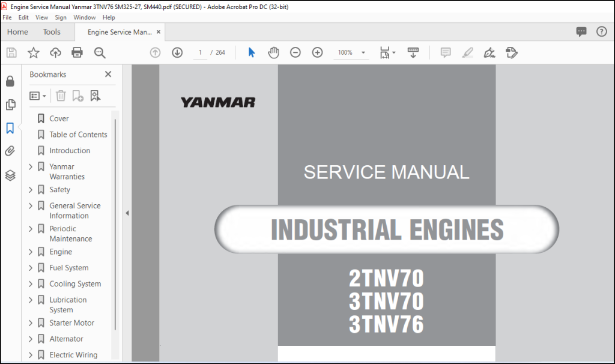This screenshot has width=615, height=364.
Task: Open the attachments paperclip panel
Action: (x=10, y=151)
